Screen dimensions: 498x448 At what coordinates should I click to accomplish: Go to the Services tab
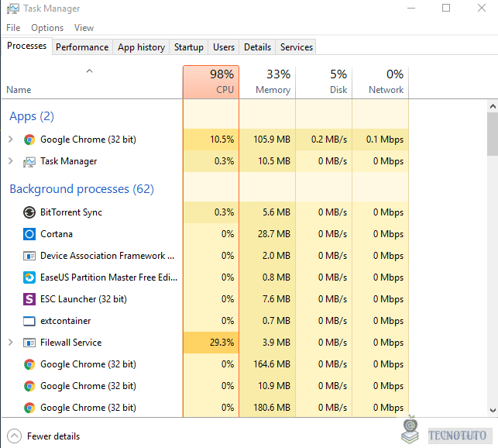297,47
